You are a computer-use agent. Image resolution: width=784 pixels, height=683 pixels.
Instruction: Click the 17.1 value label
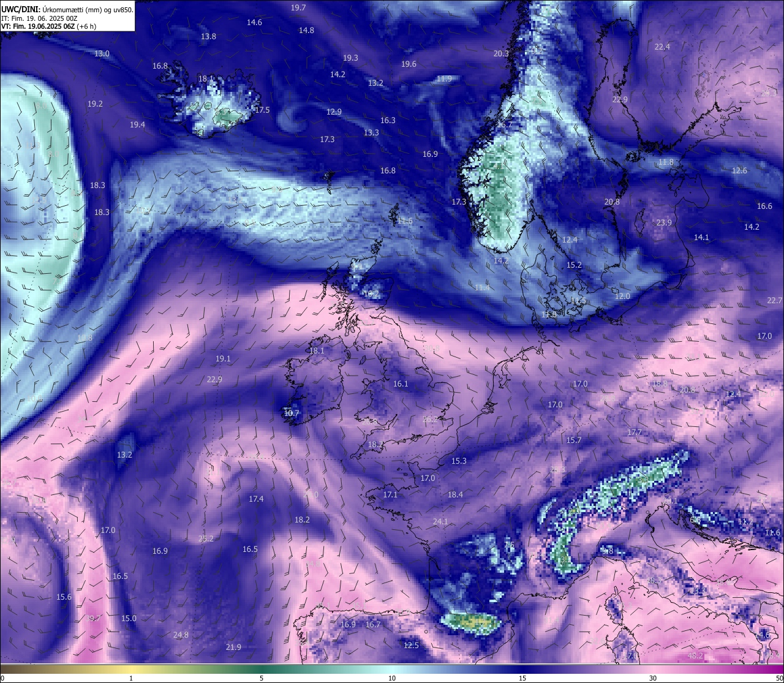point(390,494)
